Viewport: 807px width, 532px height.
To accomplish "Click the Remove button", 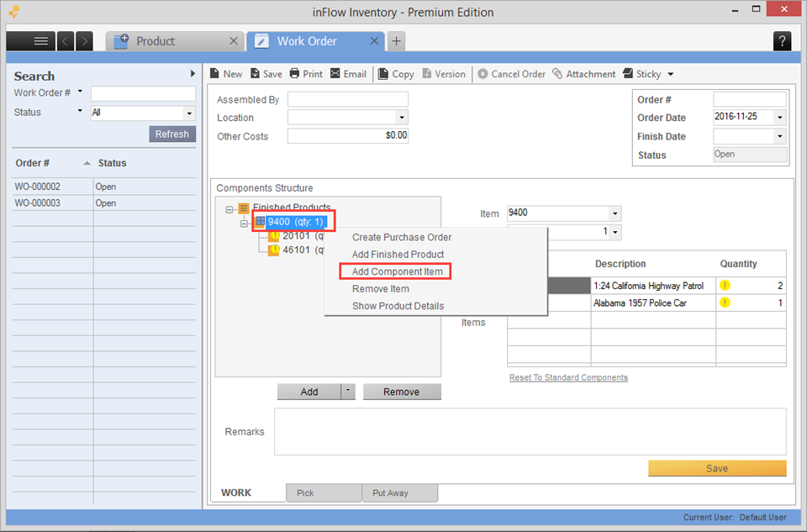I will [402, 392].
